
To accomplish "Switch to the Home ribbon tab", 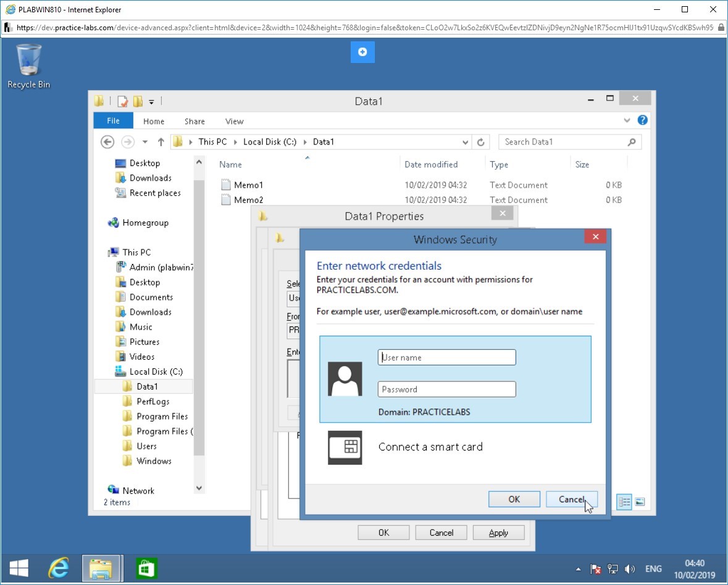I will [x=154, y=121].
